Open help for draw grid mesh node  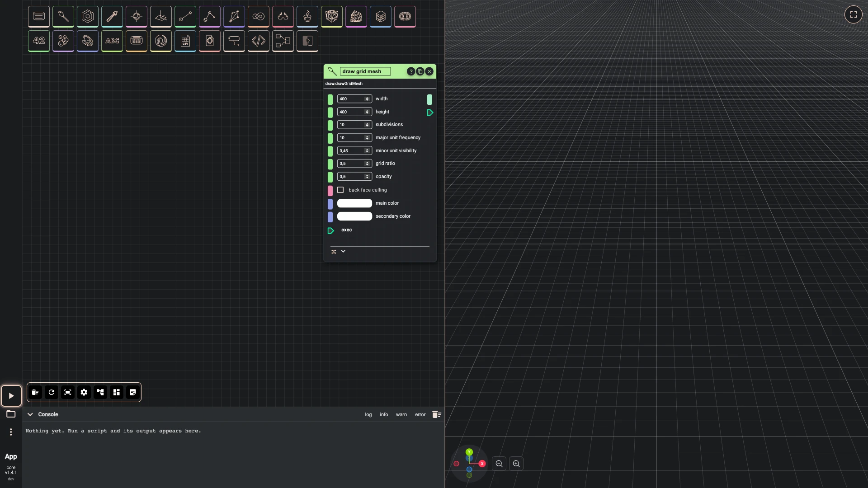(x=410, y=71)
